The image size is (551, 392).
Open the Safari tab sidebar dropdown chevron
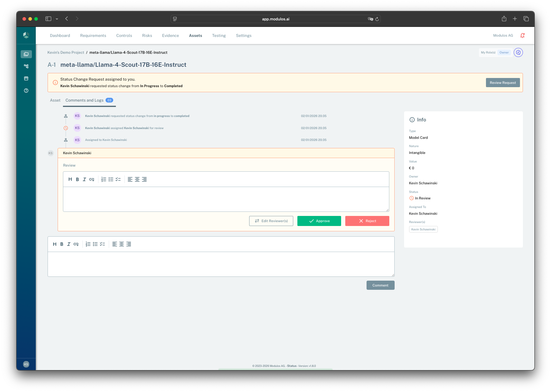point(57,19)
